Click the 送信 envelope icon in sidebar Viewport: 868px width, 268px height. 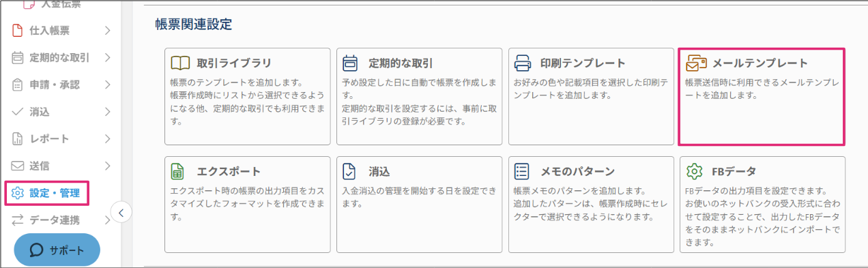[x=18, y=166]
